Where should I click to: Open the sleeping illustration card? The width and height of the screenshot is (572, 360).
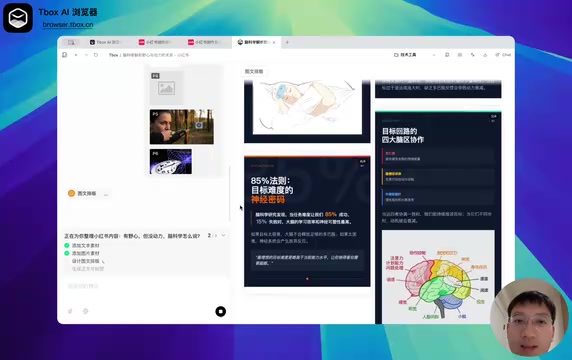(307, 111)
